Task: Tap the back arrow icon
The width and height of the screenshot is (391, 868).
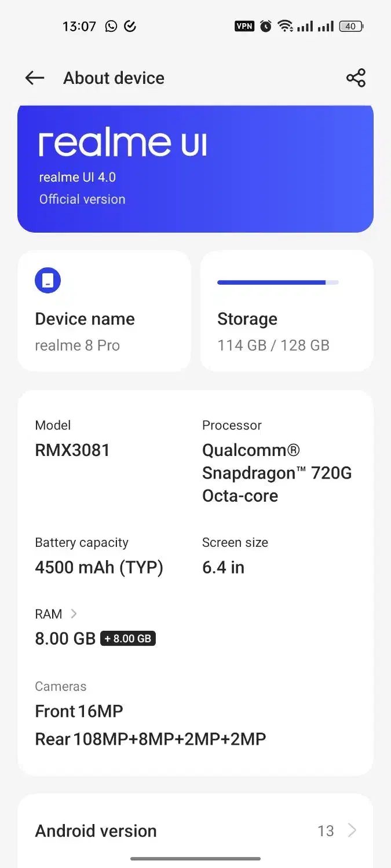Action: click(x=35, y=78)
